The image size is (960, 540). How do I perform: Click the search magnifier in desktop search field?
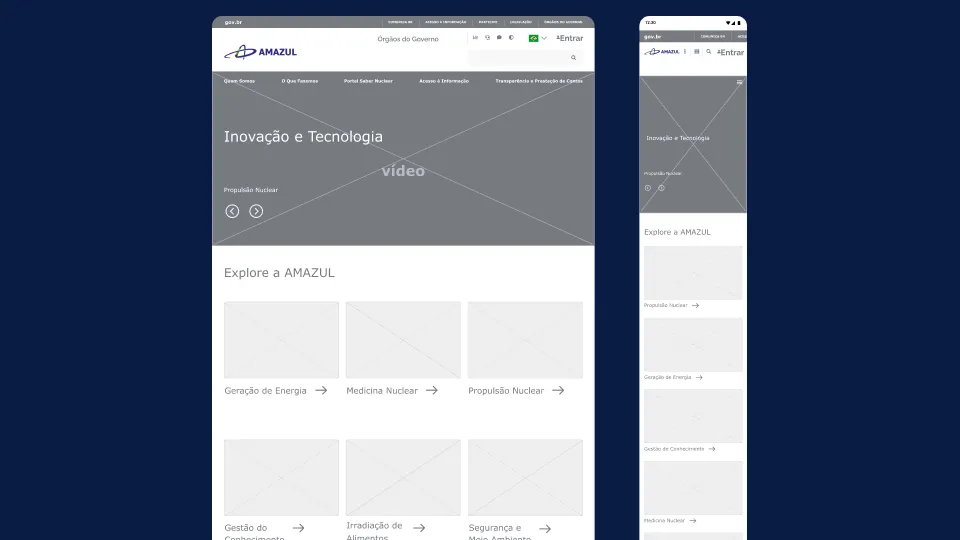(573, 58)
